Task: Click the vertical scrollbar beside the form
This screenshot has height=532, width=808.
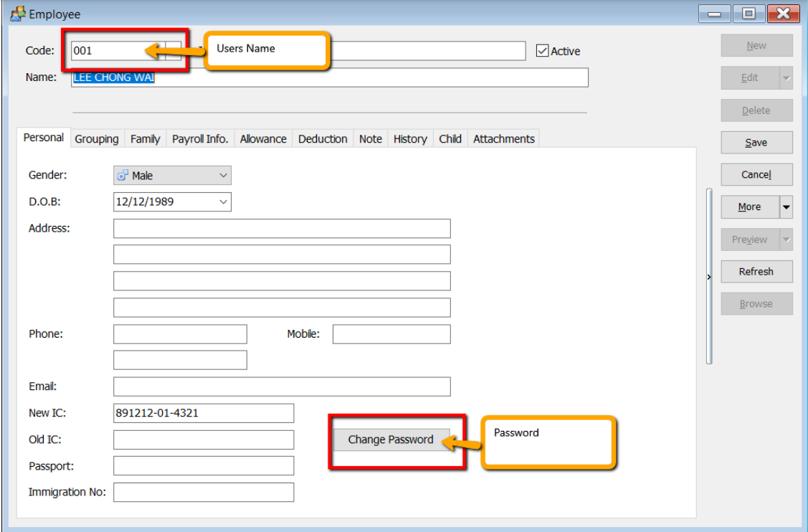Action: [709, 276]
